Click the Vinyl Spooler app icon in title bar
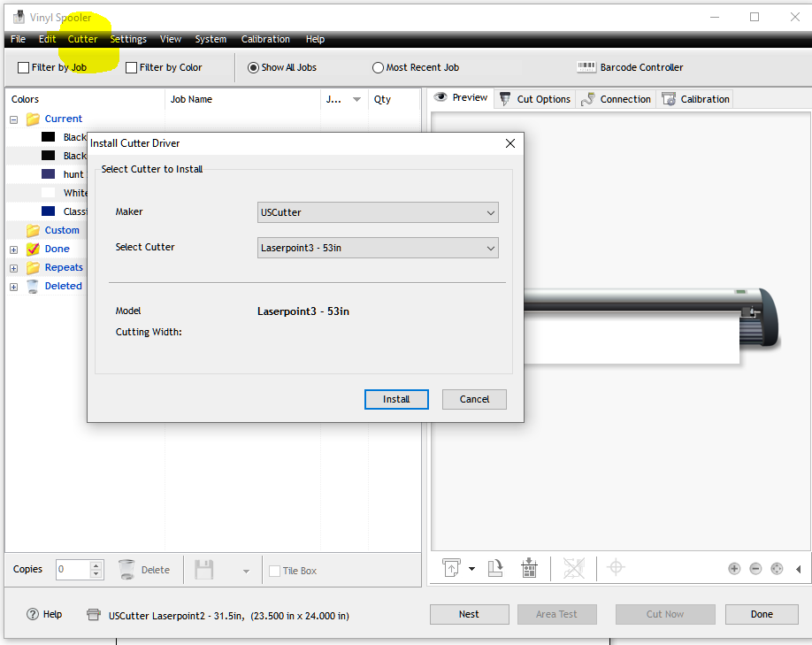 click(x=19, y=17)
